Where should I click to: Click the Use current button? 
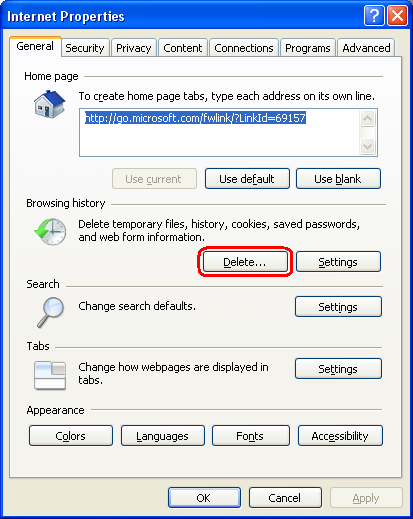154,179
